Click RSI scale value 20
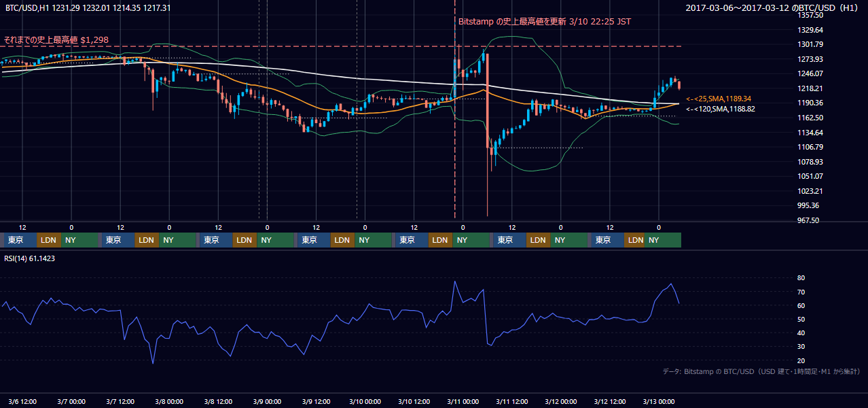The width and height of the screenshot is (868, 408). pyautogui.click(x=801, y=360)
